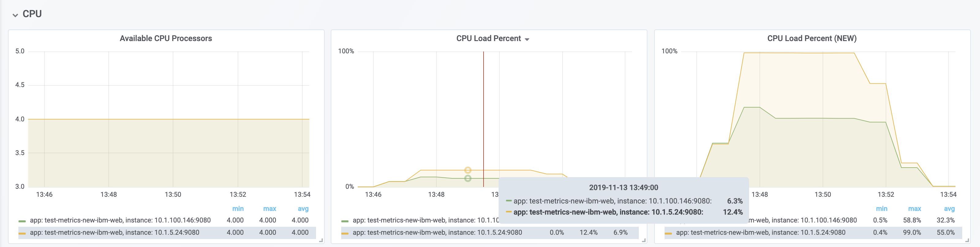Click the CPU row title
The width and height of the screenshot is (980, 247).
32,14
